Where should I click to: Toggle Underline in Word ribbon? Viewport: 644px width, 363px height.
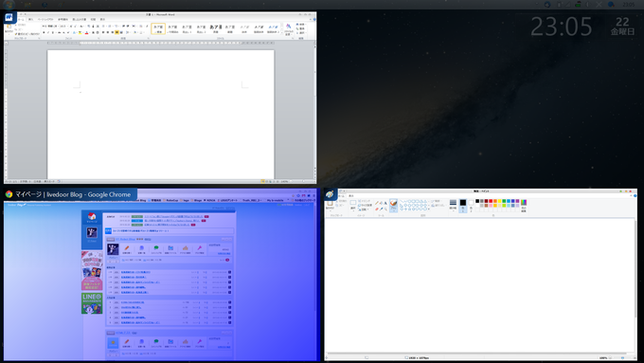[53, 32]
